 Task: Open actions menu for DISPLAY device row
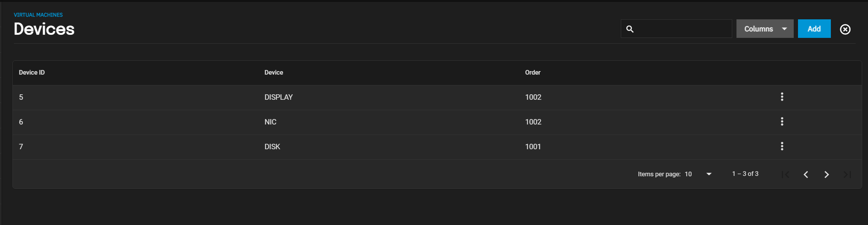coord(782,97)
